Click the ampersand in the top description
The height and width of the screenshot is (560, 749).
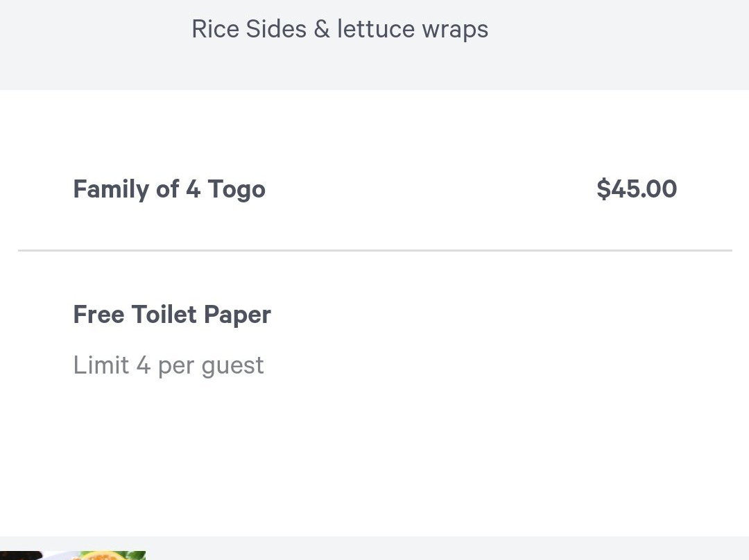click(x=321, y=29)
